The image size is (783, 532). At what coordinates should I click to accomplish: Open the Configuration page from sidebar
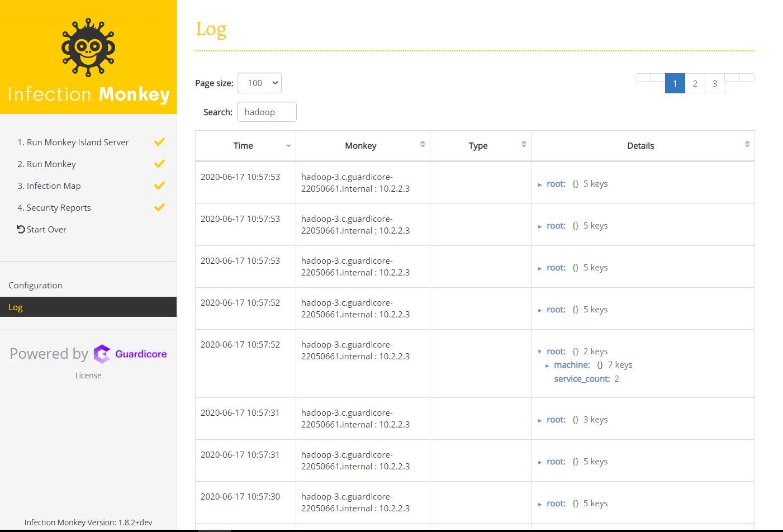35,285
